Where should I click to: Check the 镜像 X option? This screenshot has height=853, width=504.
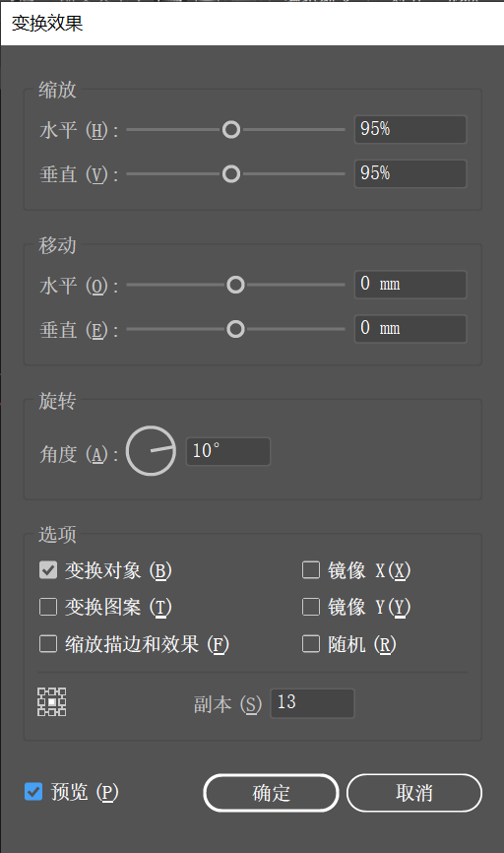311,570
